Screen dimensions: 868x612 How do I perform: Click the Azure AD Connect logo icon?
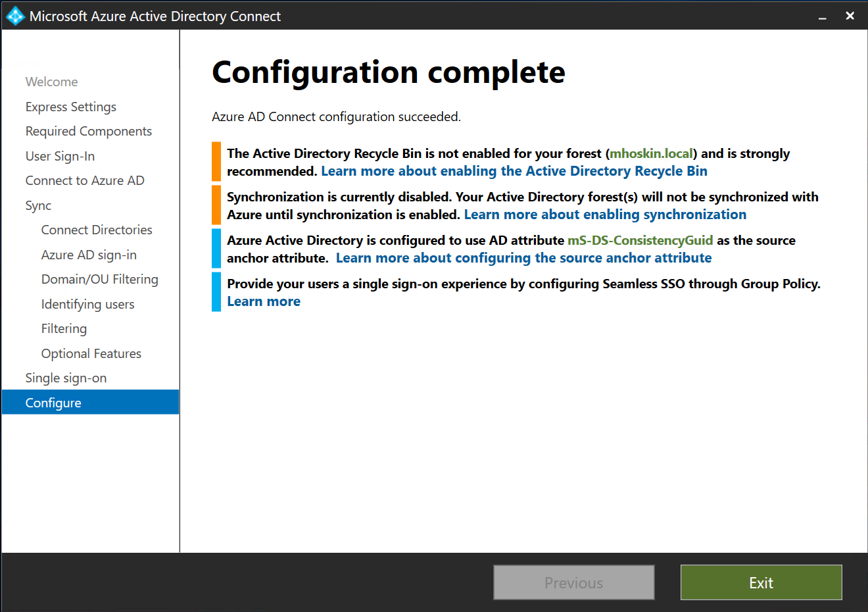(14, 15)
